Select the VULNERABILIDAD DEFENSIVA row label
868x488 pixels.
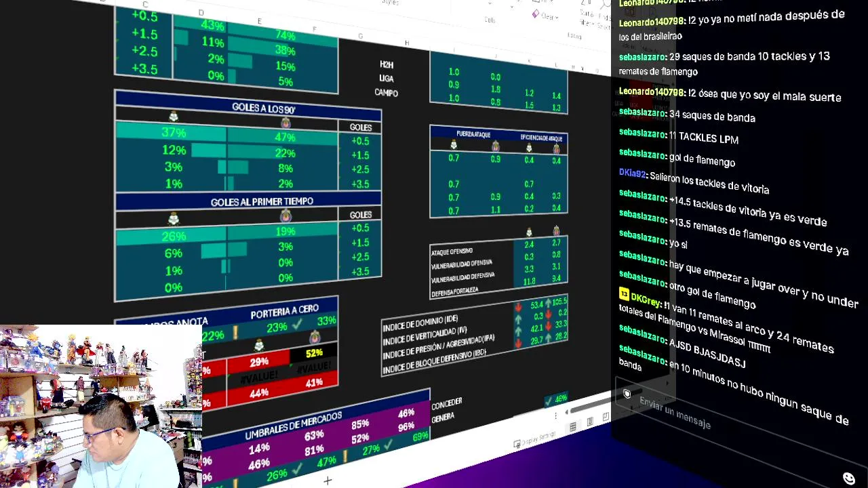[x=463, y=278]
